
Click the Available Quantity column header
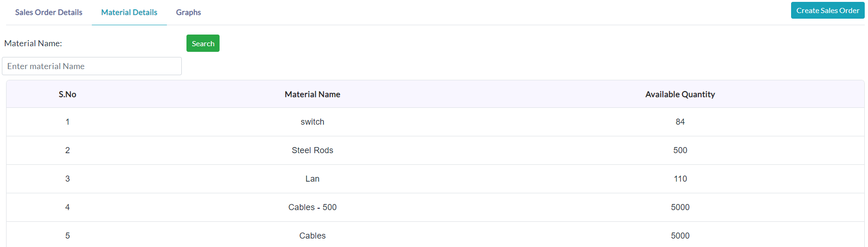680,94
